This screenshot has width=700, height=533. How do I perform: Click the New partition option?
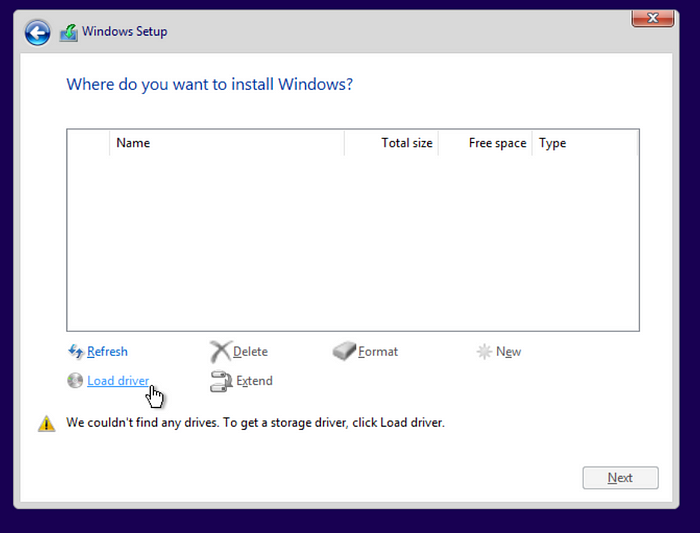tap(508, 352)
